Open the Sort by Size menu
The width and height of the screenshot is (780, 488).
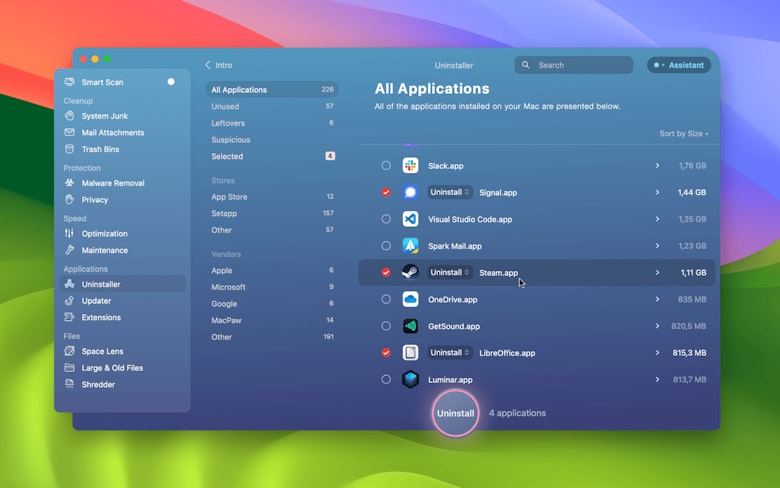(683, 133)
